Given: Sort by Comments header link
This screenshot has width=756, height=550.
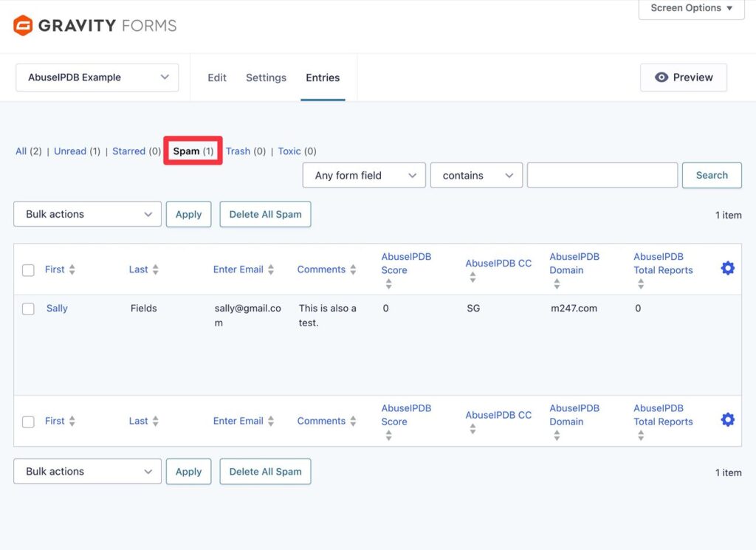Looking at the screenshot, I should 321,269.
